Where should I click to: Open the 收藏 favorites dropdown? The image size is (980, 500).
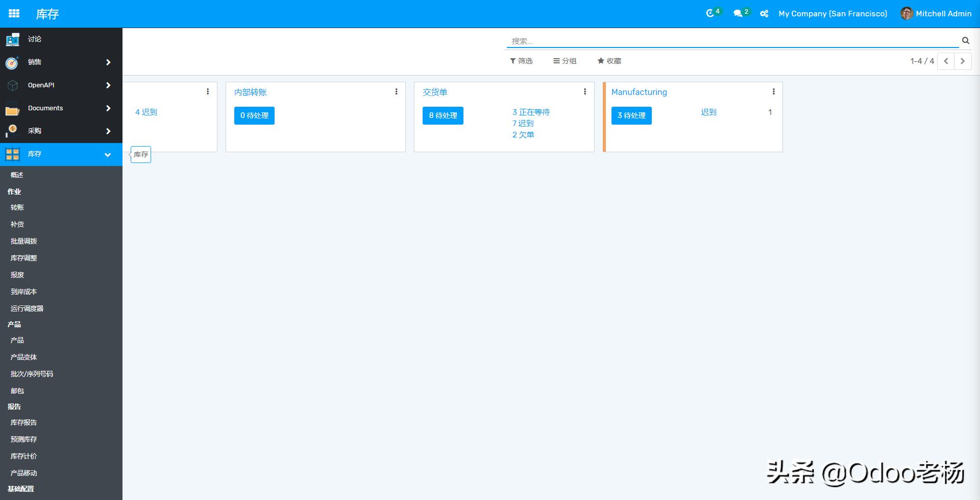pos(609,61)
